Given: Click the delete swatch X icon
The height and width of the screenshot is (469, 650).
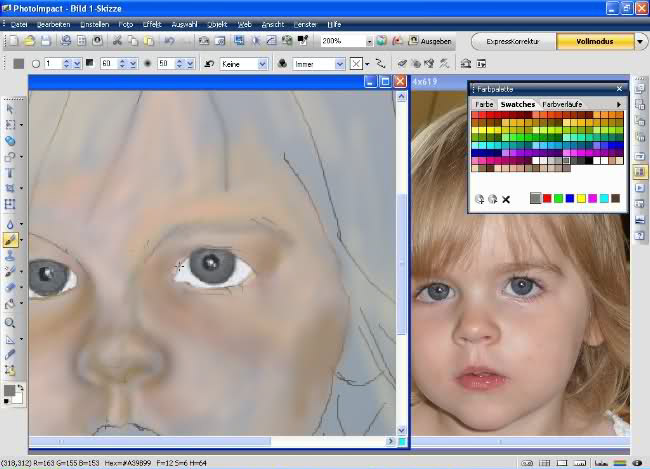Looking at the screenshot, I should point(506,199).
